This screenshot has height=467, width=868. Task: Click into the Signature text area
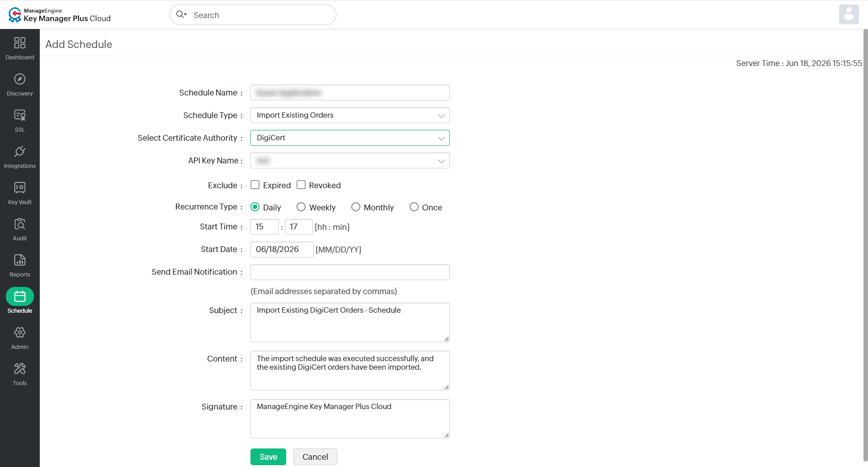(x=350, y=419)
